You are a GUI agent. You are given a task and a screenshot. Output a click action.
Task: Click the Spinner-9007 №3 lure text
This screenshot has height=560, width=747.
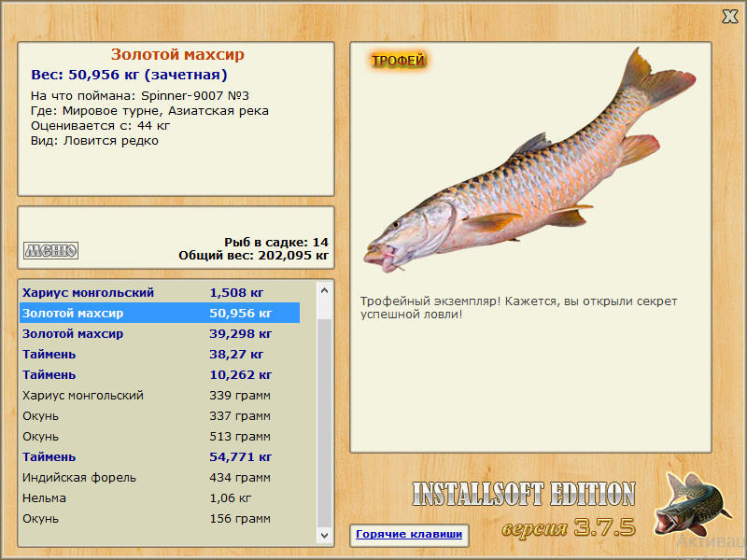195,96
